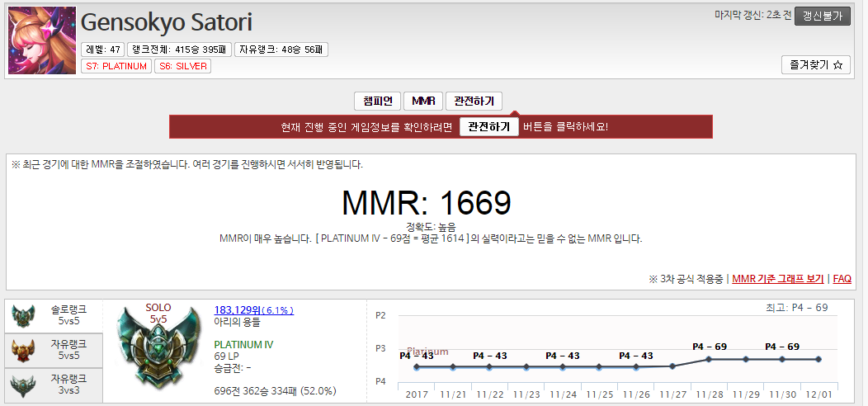Open the MMR tab
The height and width of the screenshot is (406, 868).
point(423,101)
